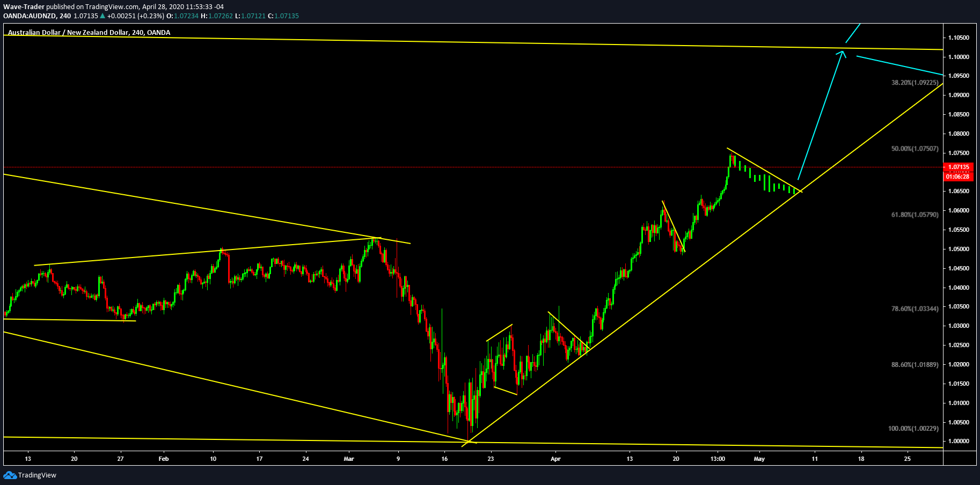The height and width of the screenshot is (485, 980).
Task: Click the 1.10000 price axis label
Action: (959, 57)
